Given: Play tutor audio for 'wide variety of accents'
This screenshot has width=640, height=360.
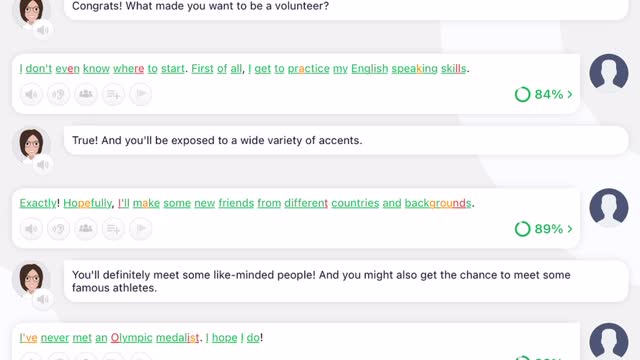Looking at the screenshot, I should tap(42, 165).
